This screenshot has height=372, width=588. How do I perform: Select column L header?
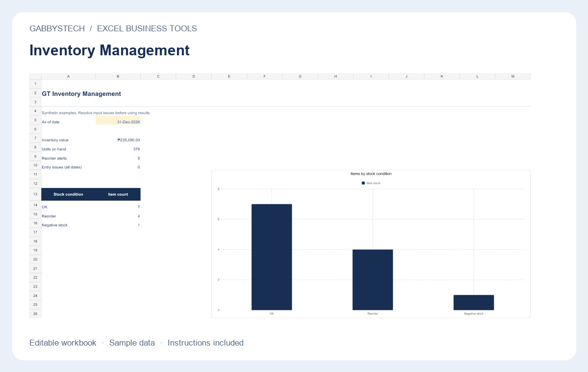(477, 76)
